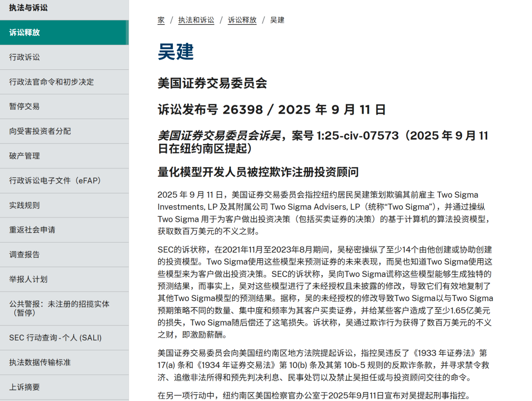Navigate to 破产管理 in sidebar
The height and width of the screenshot is (401, 532).
[x=64, y=156]
